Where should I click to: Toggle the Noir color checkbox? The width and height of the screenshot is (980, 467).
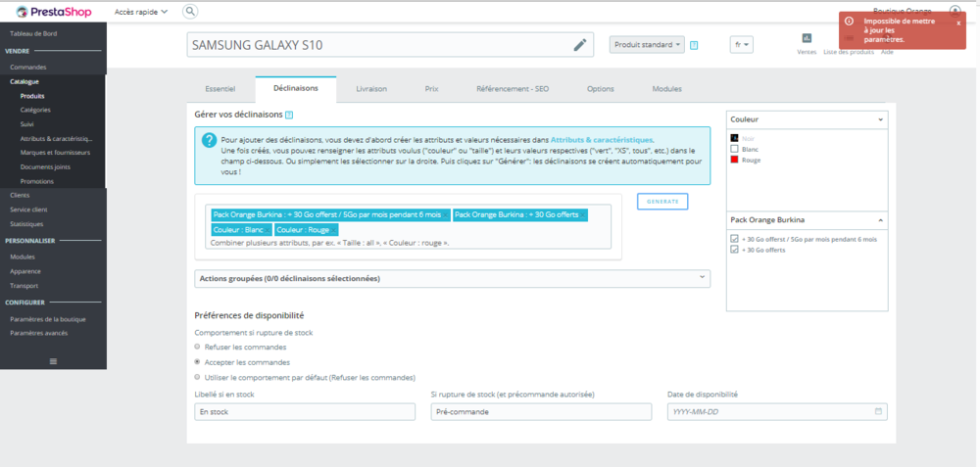[x=734, y=138]
